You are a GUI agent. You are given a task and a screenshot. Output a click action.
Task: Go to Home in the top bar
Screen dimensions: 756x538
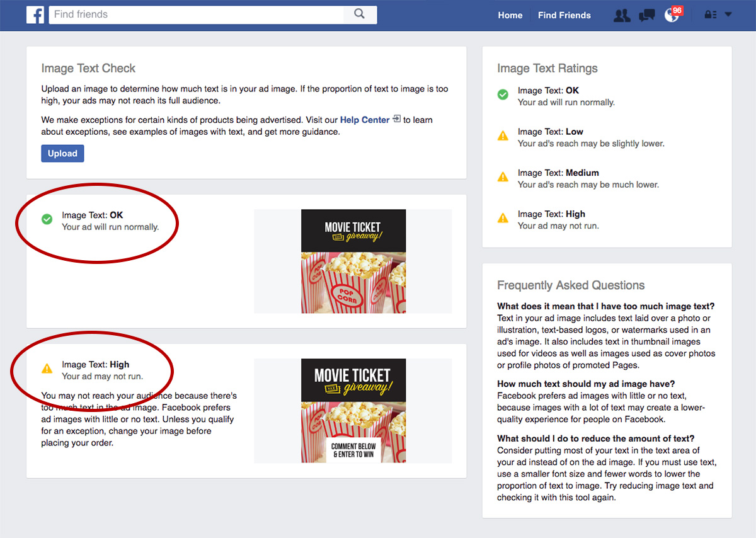point(510,15)
